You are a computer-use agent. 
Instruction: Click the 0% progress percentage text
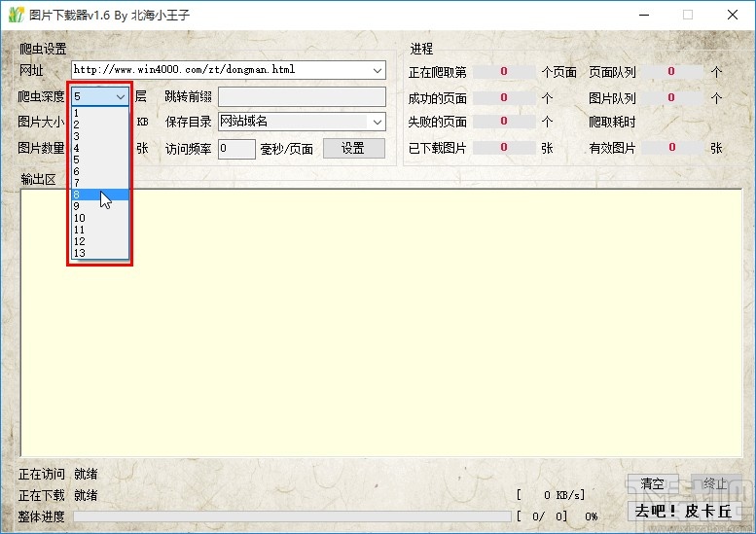click(592, 516)
